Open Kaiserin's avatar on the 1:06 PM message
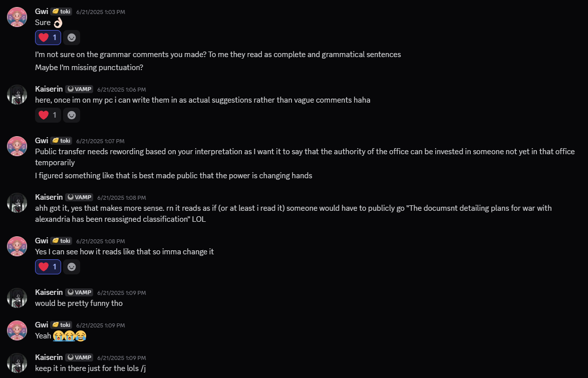 click(x=17, y=95)
